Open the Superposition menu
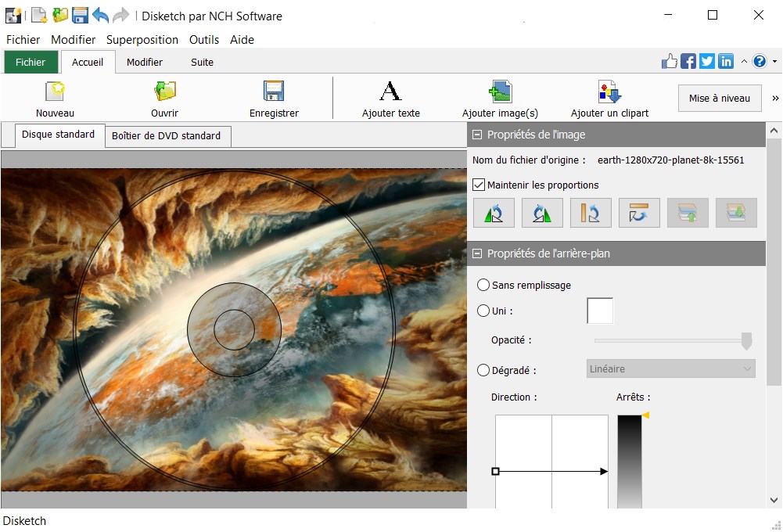 point(142,39)
